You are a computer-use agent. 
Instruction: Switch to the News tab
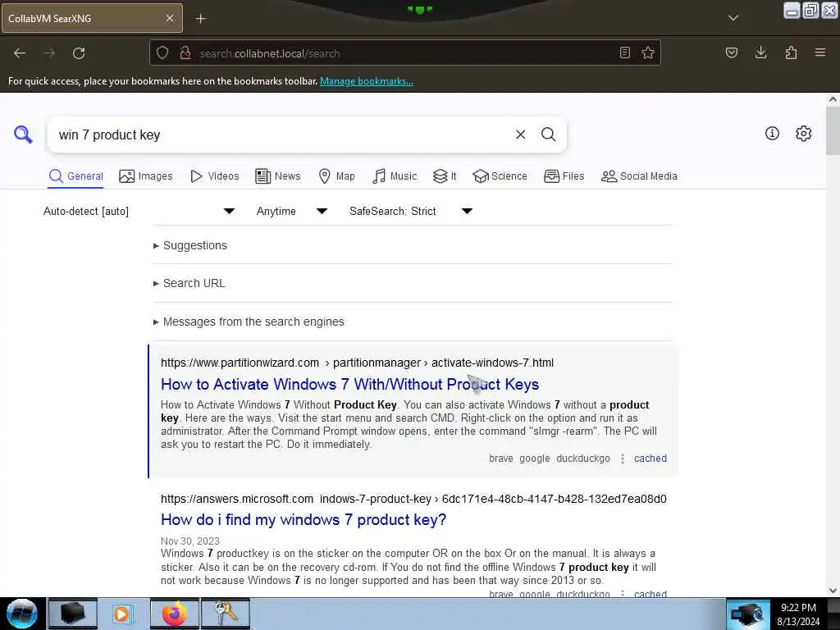(278, 176)
